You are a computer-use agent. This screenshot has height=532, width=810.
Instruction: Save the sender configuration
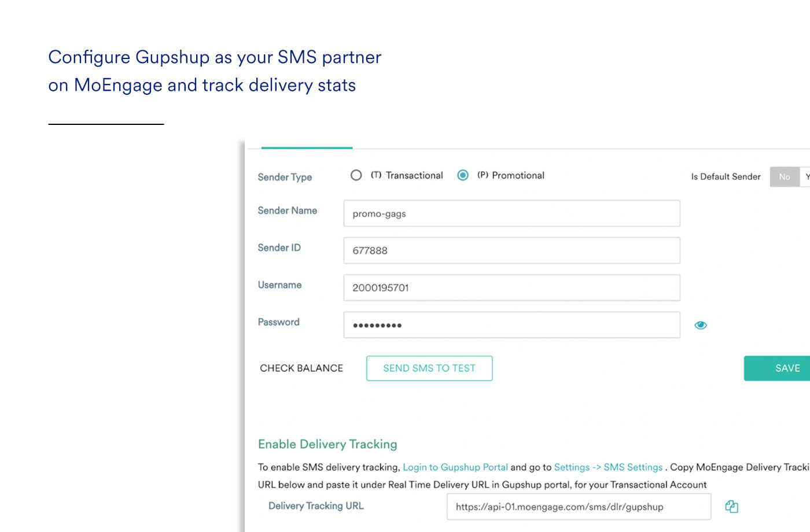point(777,368)
